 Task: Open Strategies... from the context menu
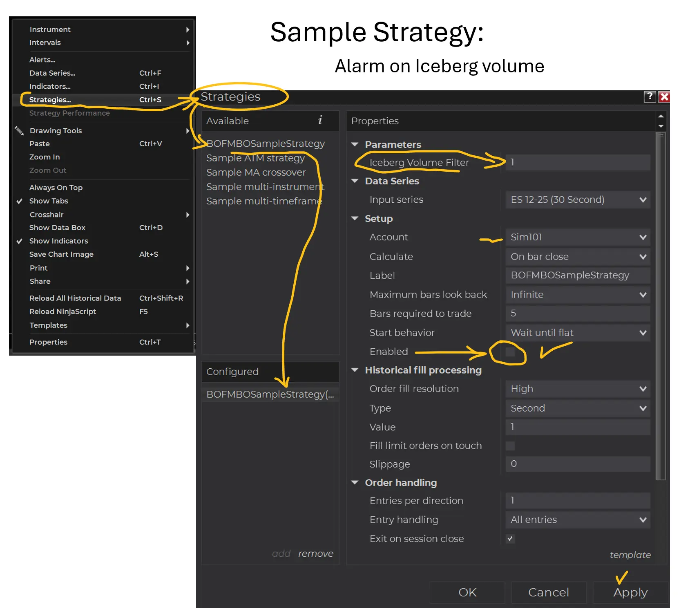click(x=50, y=100)
